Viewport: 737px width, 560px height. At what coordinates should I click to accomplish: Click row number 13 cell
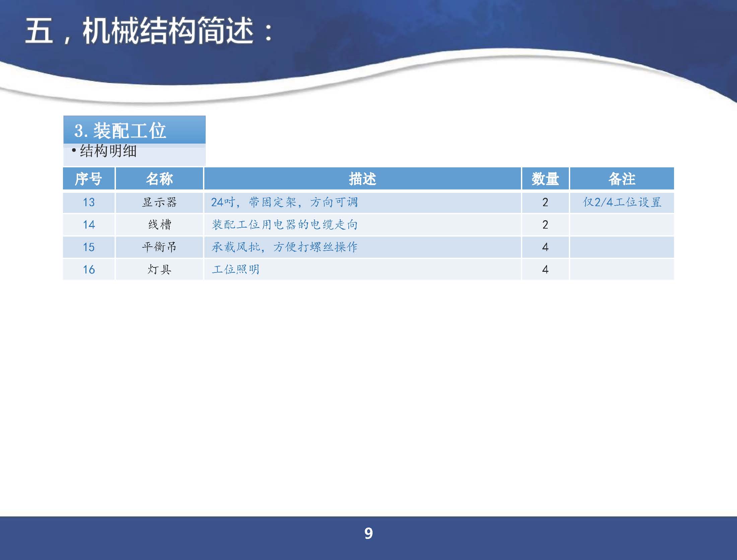tap(89, 203)
